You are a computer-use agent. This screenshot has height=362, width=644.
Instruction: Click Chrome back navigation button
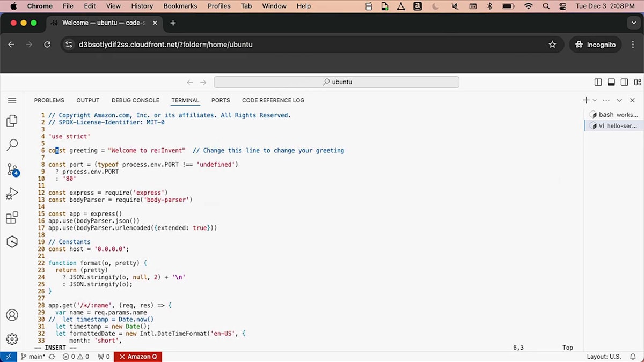pyautogui.click(x=11, y=45)
